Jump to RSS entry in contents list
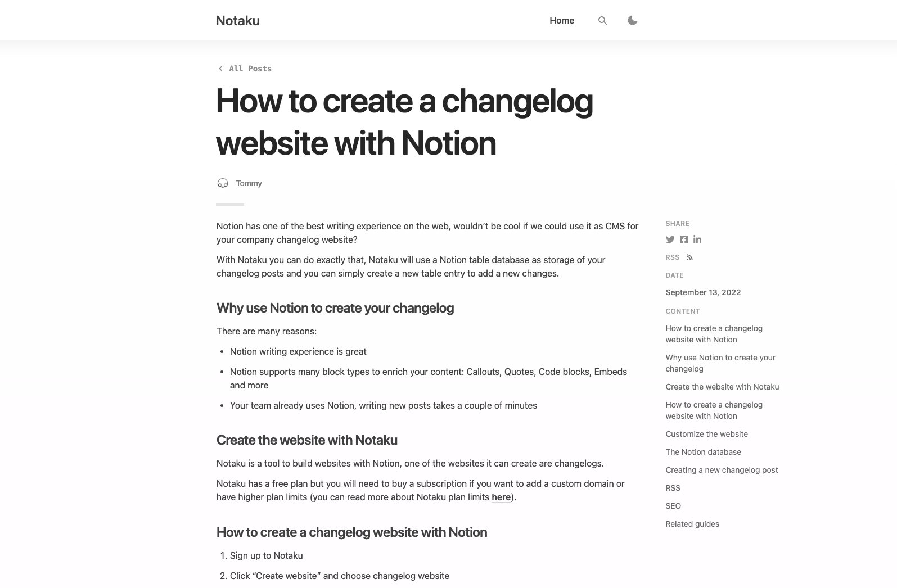The height and width of the screenshot is (588, 897). [x=673, y=488]
